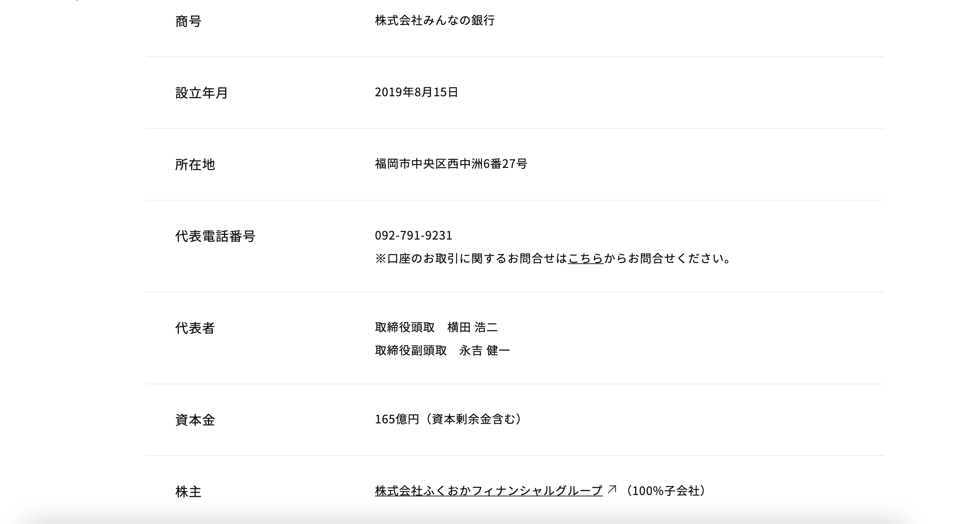
Task: Click the からお問合せください text after the link
Action: point(667,258)
